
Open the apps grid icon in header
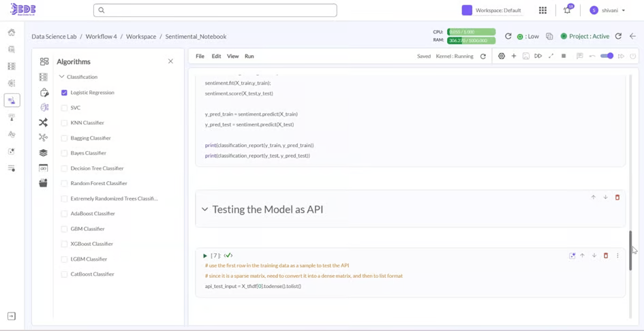542,10
